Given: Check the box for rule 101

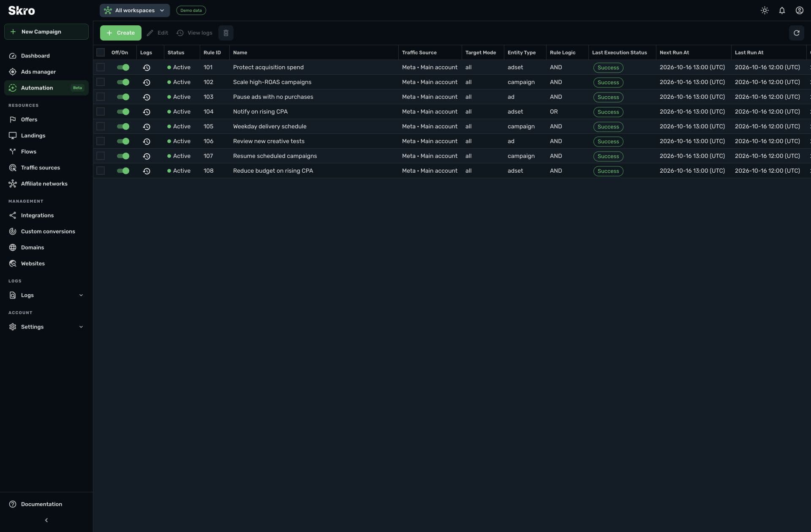Looking at the screenshot, I should 101,67.
